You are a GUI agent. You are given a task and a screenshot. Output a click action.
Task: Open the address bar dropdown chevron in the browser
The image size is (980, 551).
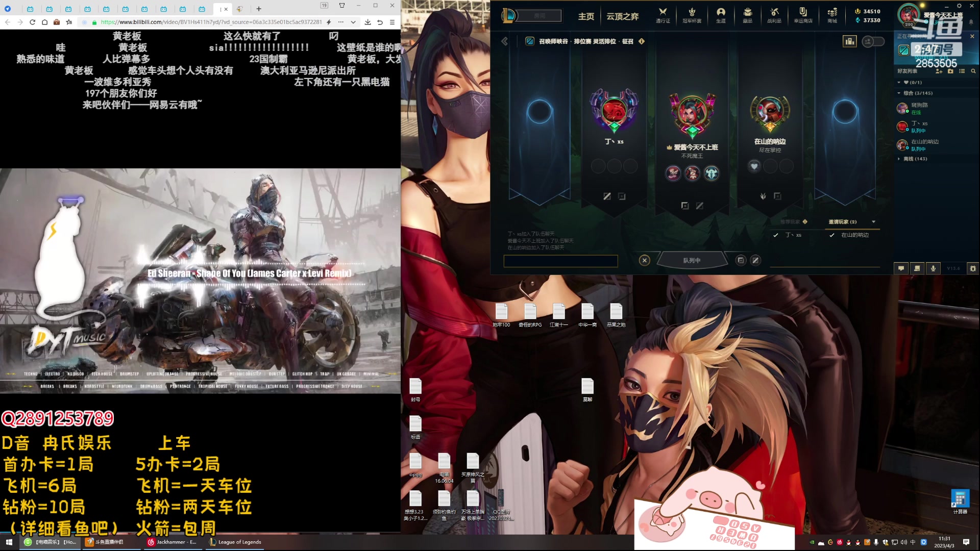tap(353, 22)
